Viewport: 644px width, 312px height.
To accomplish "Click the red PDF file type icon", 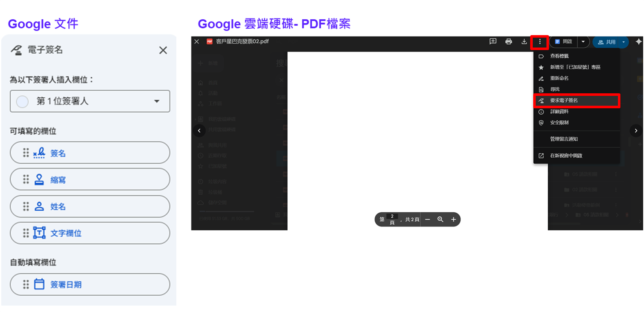I will (x=210, y=42).
